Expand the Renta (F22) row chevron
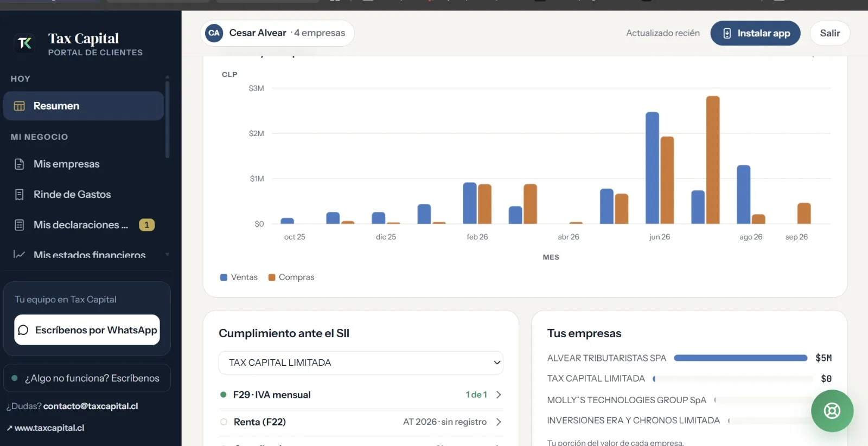 click(x=499, y=422)
